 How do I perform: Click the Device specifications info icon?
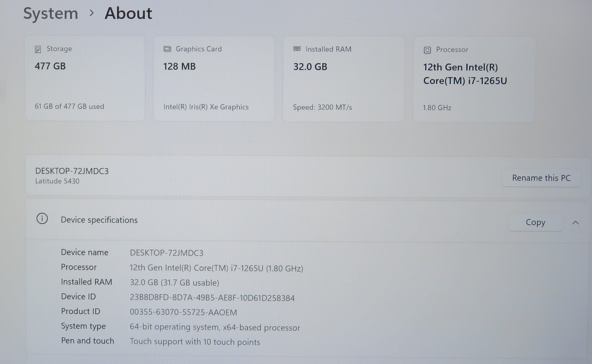(x=42, y=219)
